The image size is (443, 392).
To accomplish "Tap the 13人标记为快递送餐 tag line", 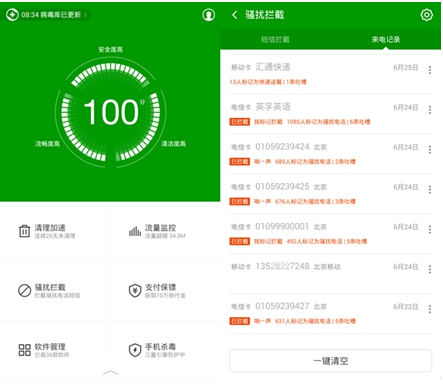I will click(x=268, y=82).
